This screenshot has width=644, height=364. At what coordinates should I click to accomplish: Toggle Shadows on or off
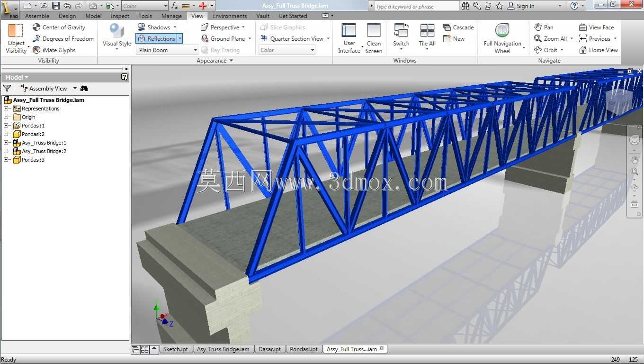(x=153, y=27)
